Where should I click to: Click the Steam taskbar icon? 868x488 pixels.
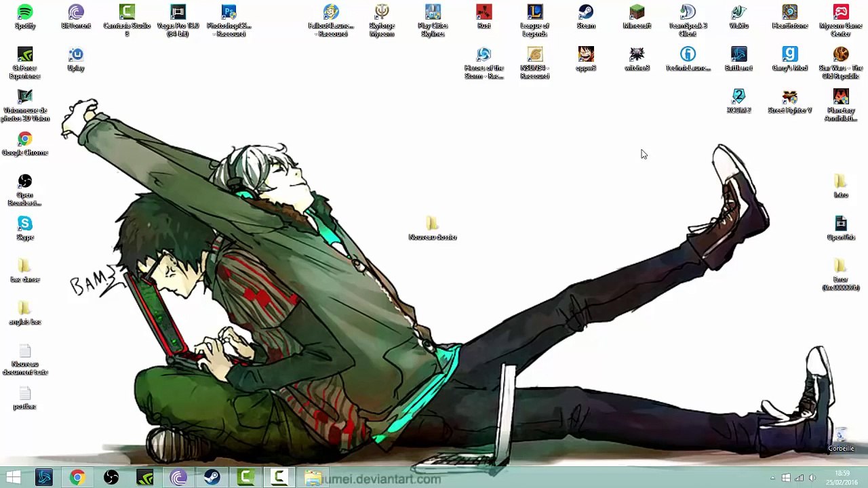pyautogui.click(x=212, y=478)
